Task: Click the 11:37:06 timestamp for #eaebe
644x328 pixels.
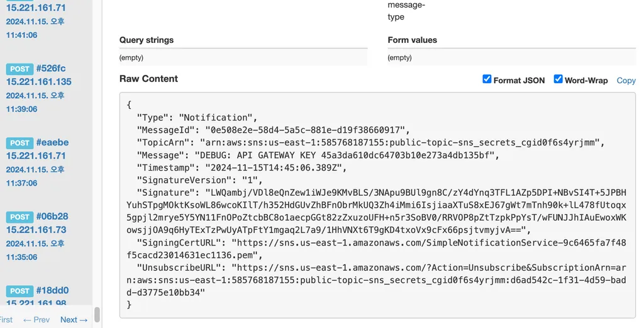Action: pos(21,183)
